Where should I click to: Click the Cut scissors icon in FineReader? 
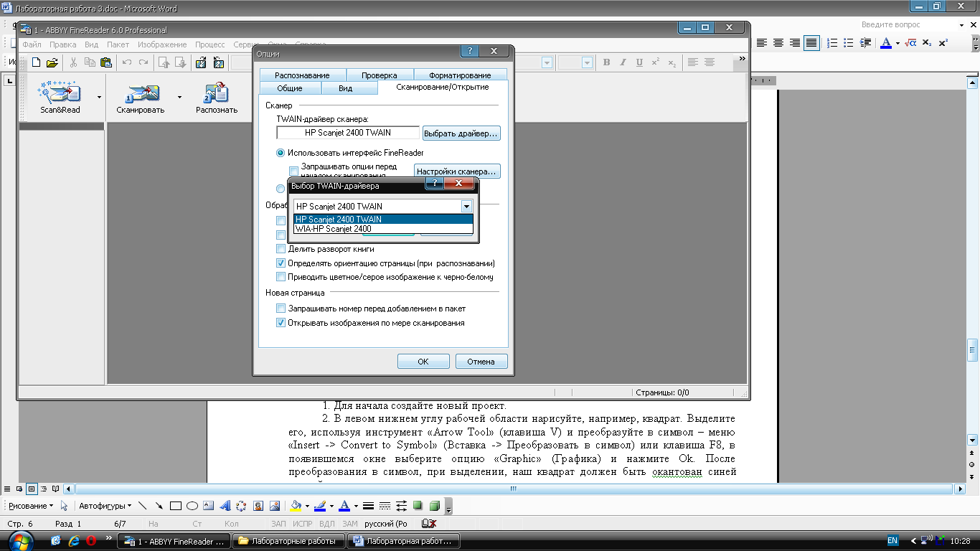pos(73,62)
